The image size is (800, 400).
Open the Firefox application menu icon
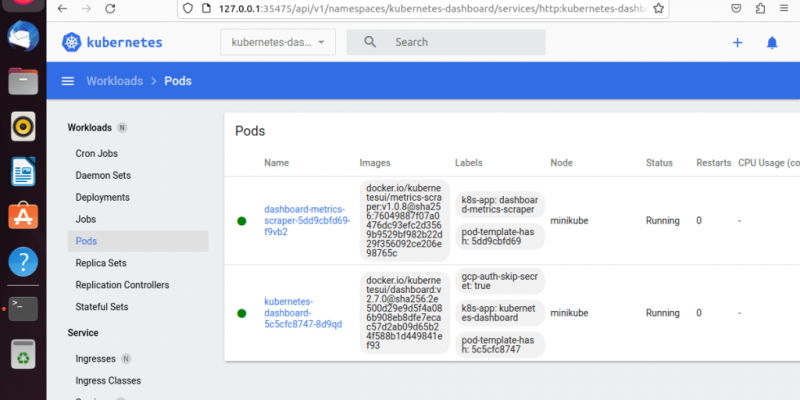pyautogui.click(x=784, y=8)
